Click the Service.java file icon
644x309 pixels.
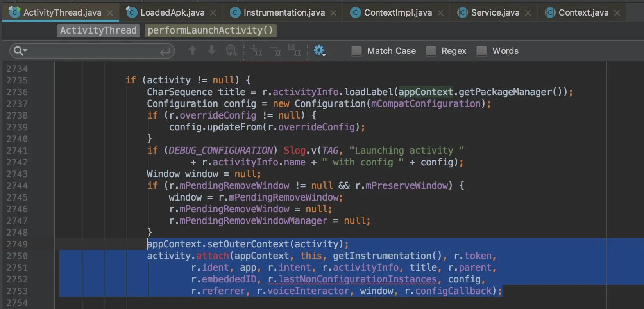(x=462, y=12)
